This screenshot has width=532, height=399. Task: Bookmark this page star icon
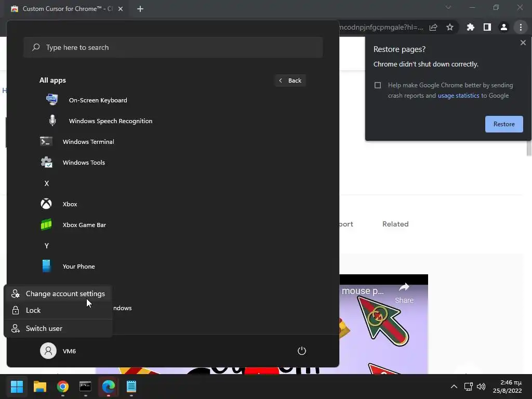(449, 27)
